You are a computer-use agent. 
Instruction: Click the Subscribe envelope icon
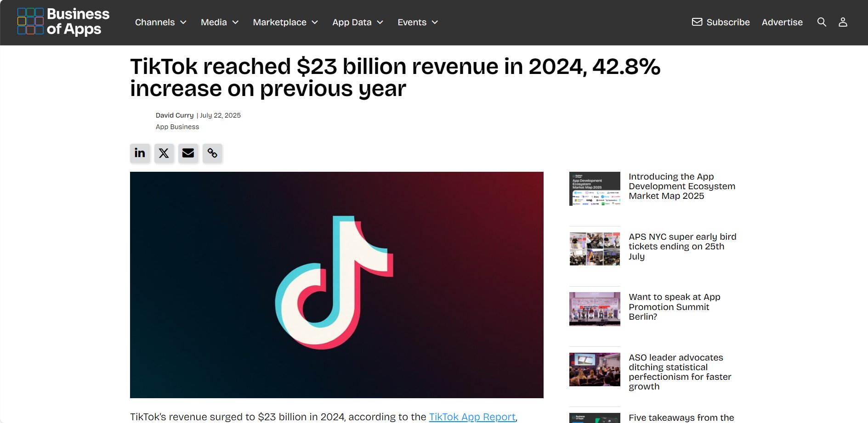click(x=697, y=22)
